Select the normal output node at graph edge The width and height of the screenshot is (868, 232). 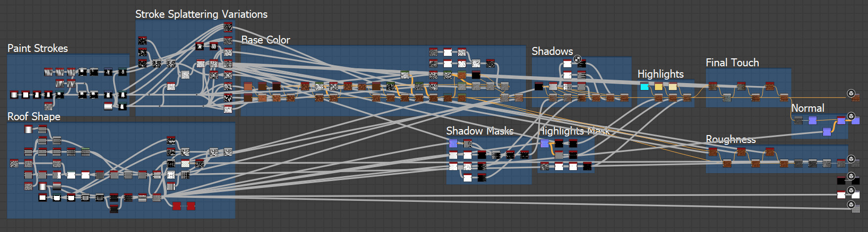coord(856,120)
